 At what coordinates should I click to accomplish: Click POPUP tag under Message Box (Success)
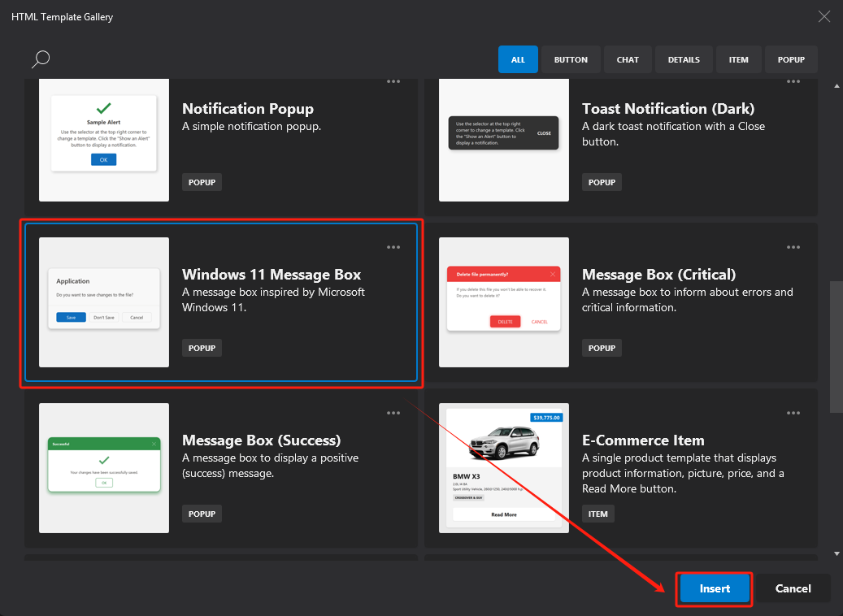(202, 514)
